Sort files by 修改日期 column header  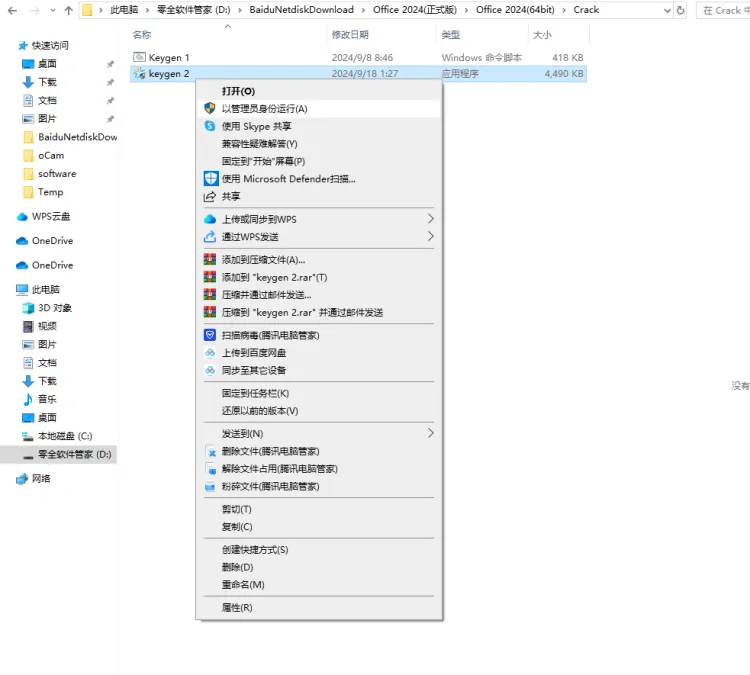[x=350, y=35]
